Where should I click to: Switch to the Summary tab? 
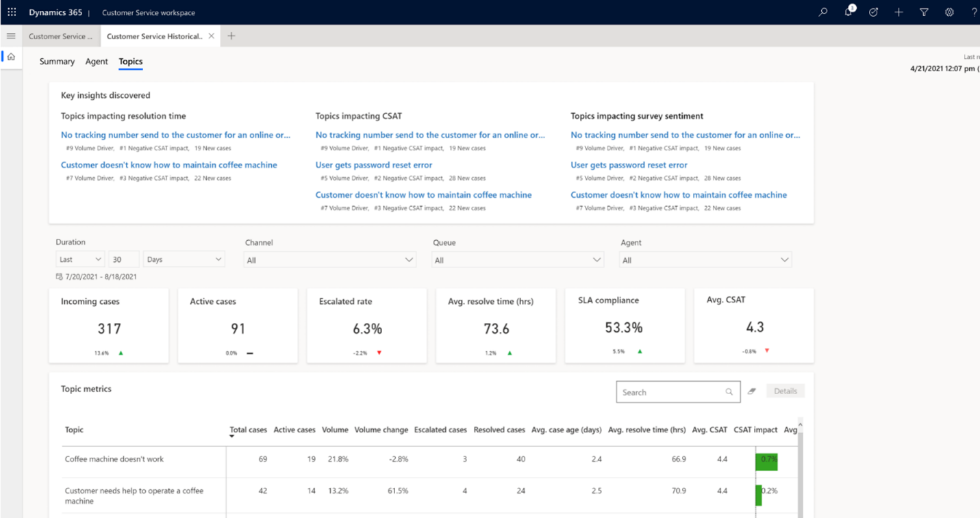click(x=57, y=62)
